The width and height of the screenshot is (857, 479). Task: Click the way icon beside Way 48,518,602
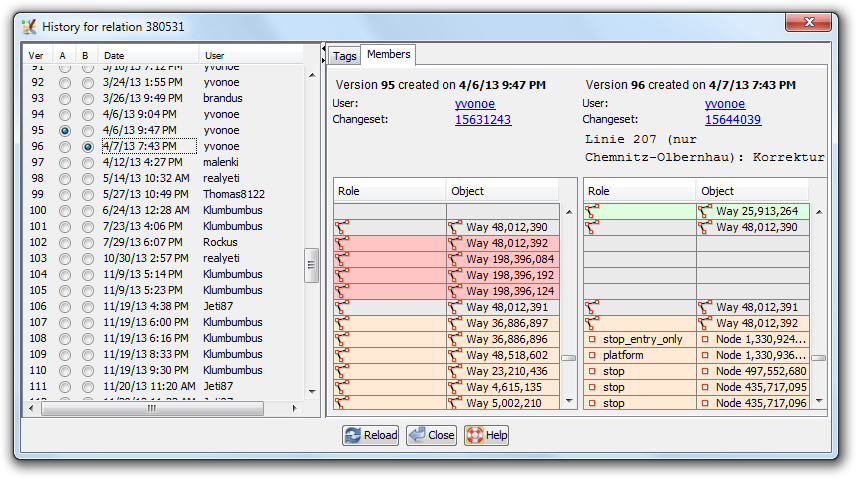click(x=455, y=355)
